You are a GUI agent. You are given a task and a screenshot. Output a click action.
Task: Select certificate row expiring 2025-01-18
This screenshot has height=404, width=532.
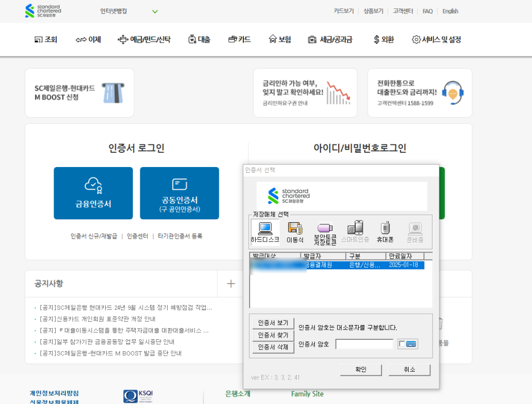pyautogui.click(x=337, y=265)
